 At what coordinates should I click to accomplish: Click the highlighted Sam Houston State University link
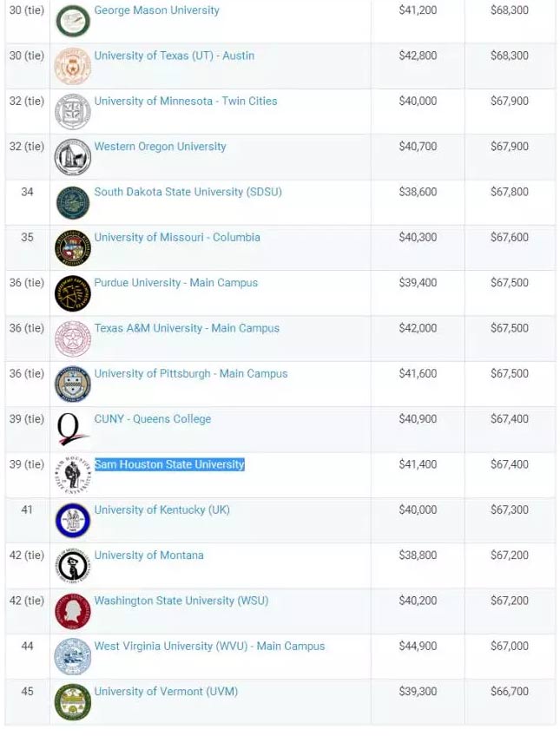[x=169, y=464]
